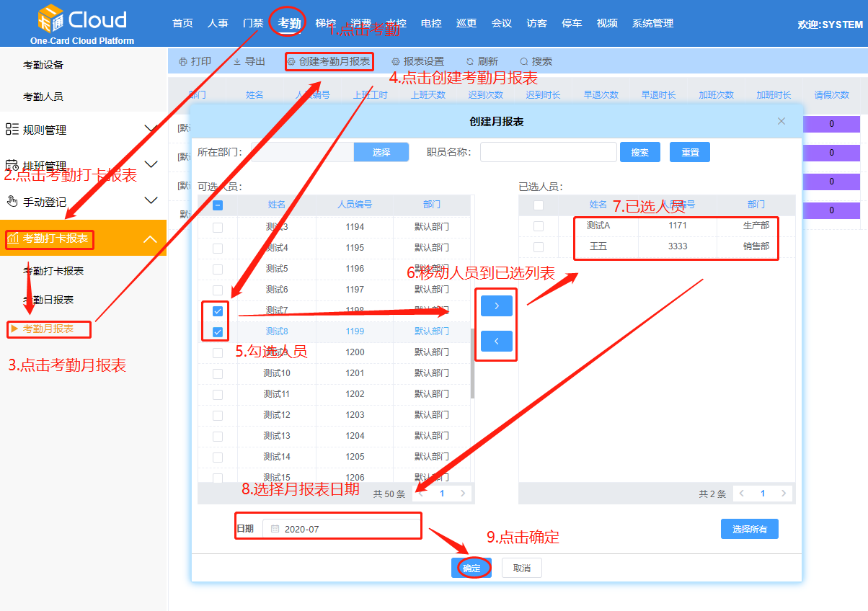Click the Refresh (刷新) toolbar icon
Viewport: 868px width, 611px height.
coord(470,62)
